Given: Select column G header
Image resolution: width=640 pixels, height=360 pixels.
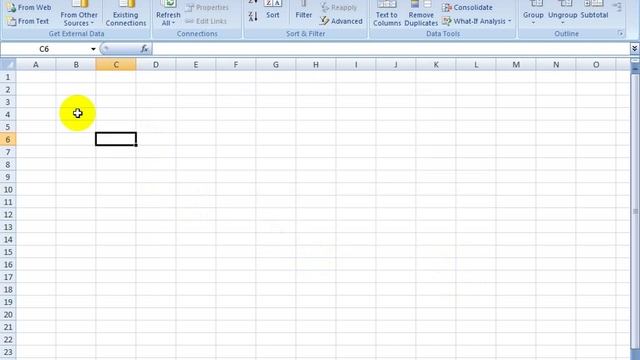Looking at the screenshot, I should (x=276, y=64).
